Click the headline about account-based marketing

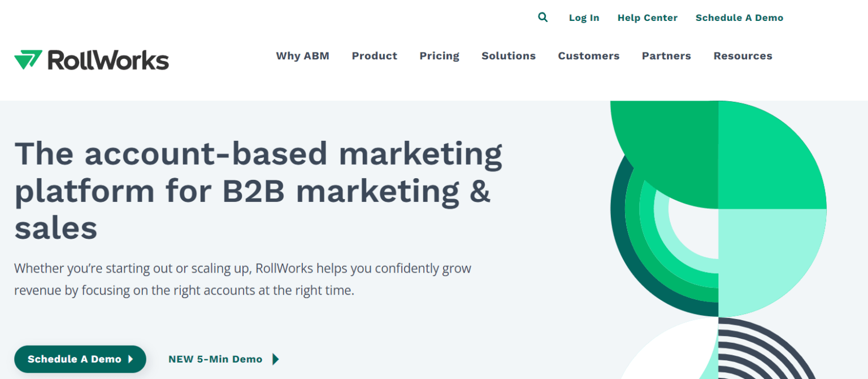[259, 191]
